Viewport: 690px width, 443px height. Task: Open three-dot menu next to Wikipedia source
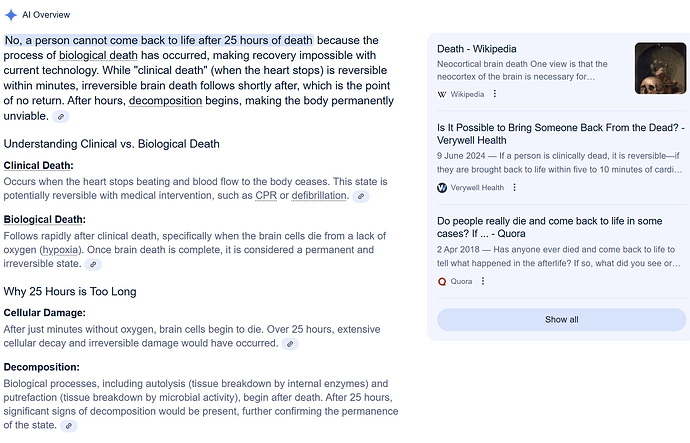[x=495, y=94]
